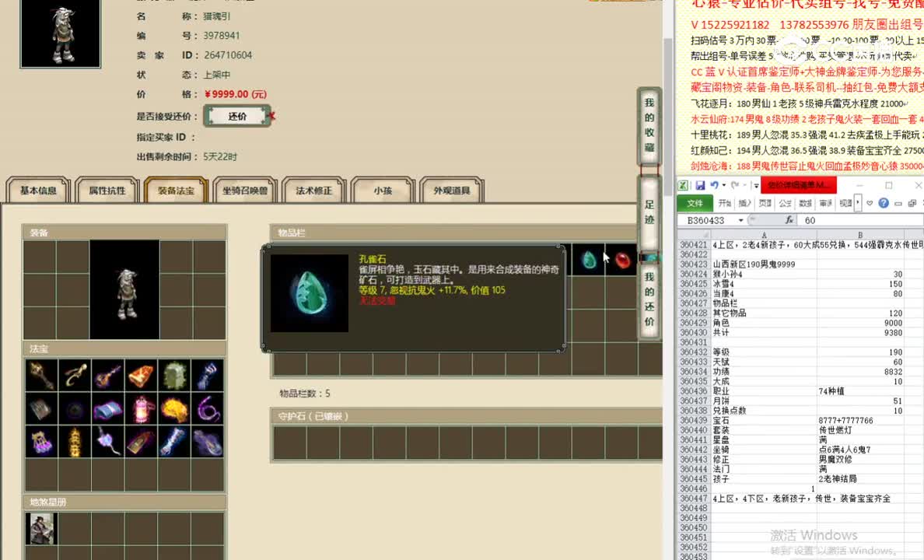This screenshot has width=924, height=560.
Task: Switch to the 法术修正 tab
Action: click(x=314, y=191)
